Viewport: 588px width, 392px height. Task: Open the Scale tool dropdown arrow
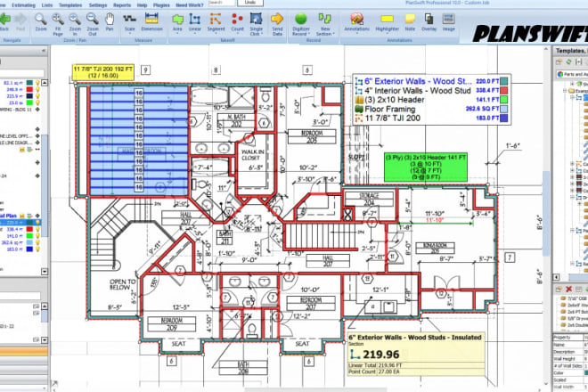[130, 33]
